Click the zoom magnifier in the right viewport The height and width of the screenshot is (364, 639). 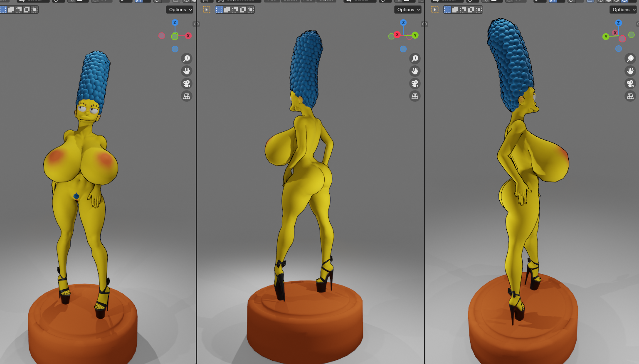(630, 59)
